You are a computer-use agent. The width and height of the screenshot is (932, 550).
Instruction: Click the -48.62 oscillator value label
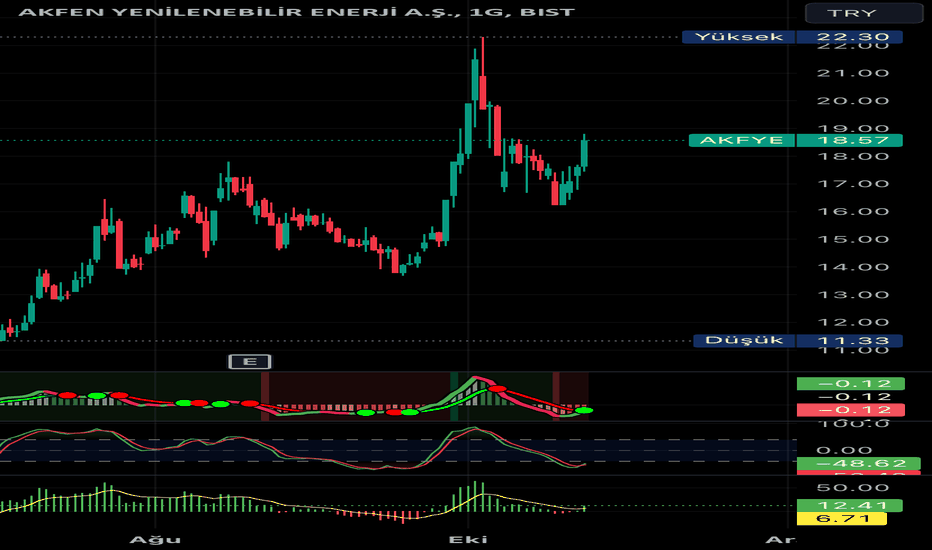[x=858, y=463]
